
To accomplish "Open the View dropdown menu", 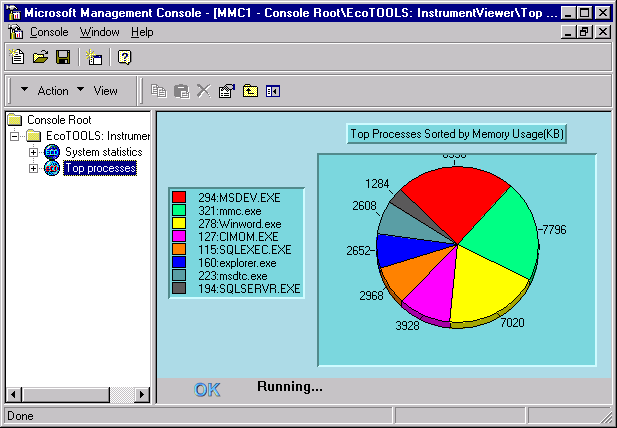I will [x=98, y=91].
